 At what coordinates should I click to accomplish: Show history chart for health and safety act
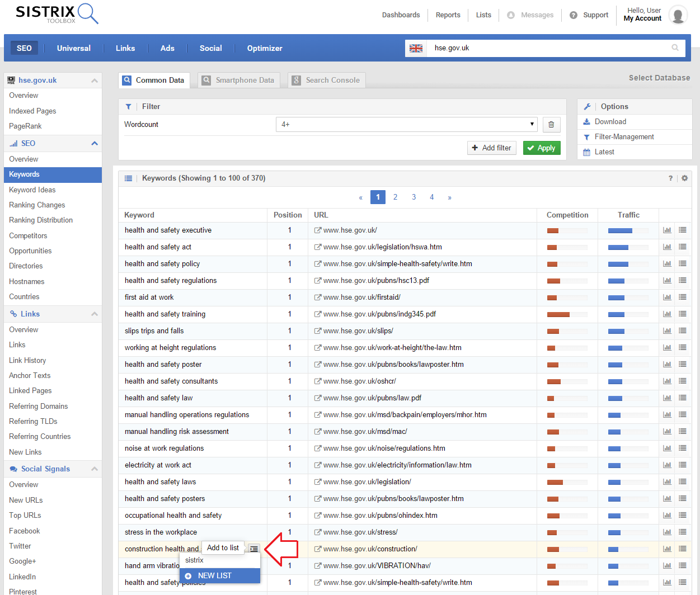667,247
